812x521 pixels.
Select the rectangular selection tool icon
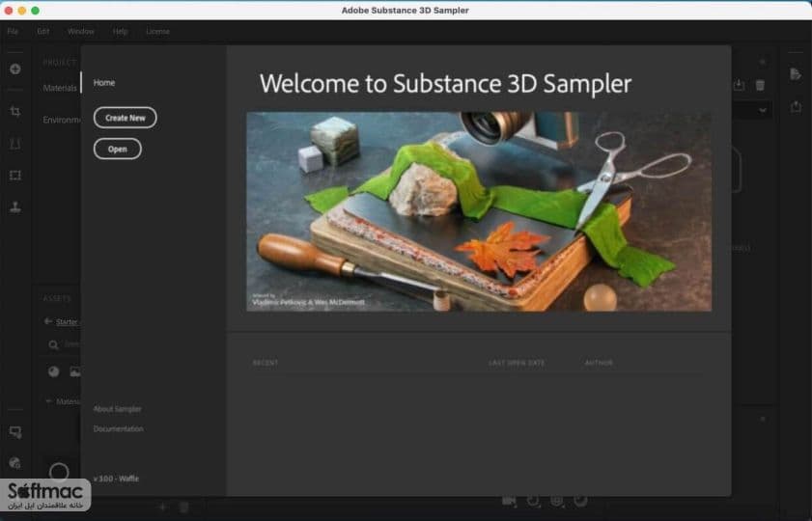pyautogui.click(x=15, y=176)
